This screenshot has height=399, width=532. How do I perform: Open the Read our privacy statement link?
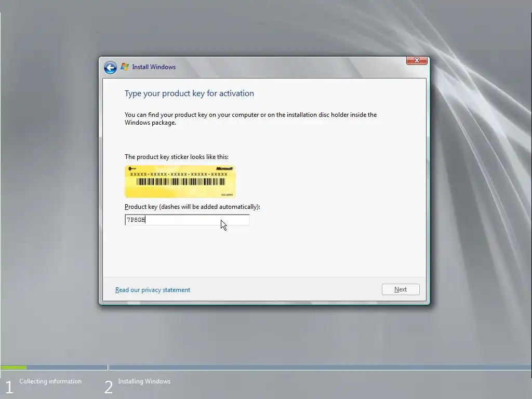(x=153, y=290)
